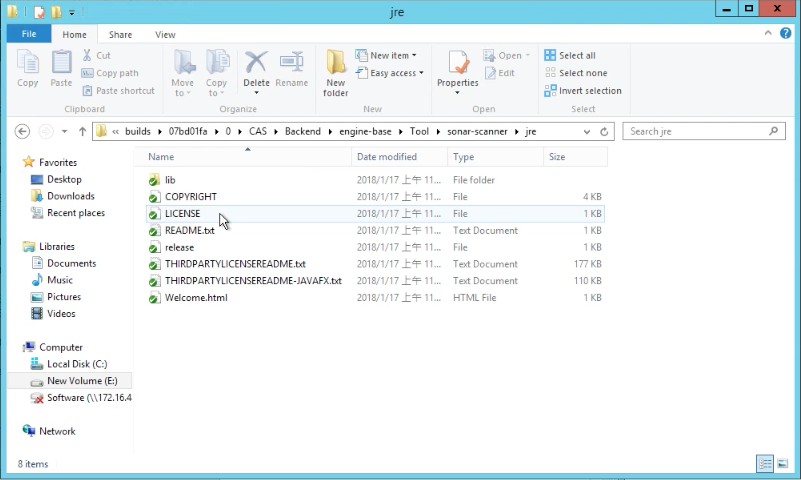Switch to Large icons view
Screen dimensions: 801x480
click(x=782, y=464)
